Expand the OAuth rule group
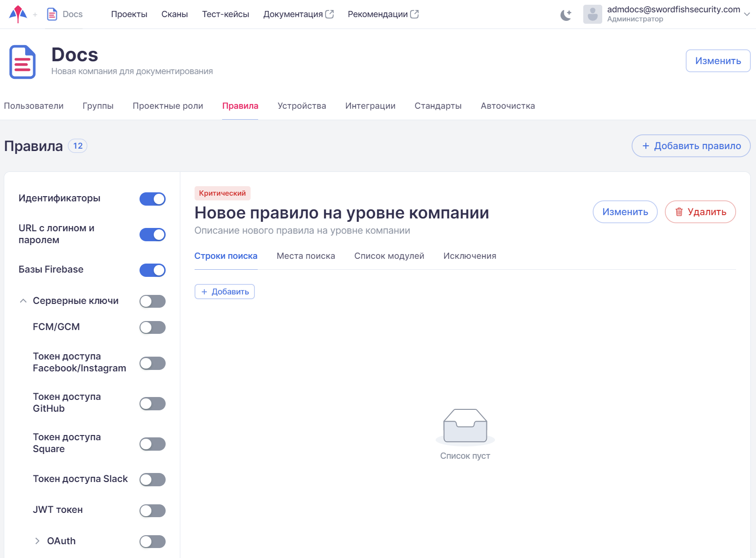The image size is (756, 558). (x=37, y=541)
